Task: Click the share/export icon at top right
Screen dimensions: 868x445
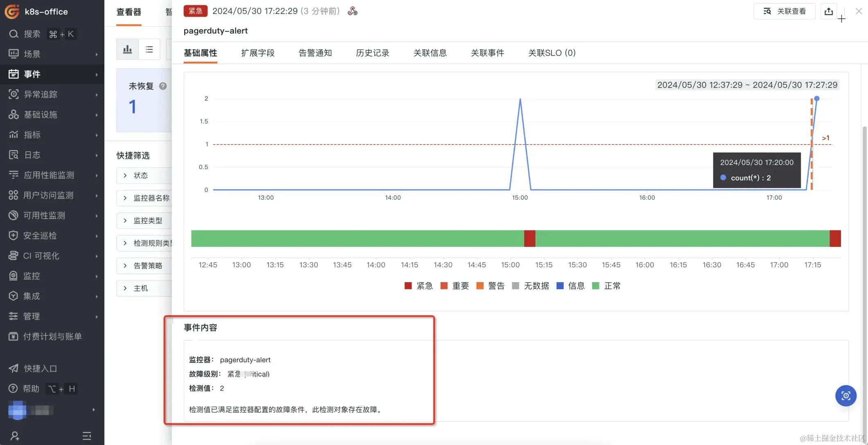Action: tap(829, 11)
